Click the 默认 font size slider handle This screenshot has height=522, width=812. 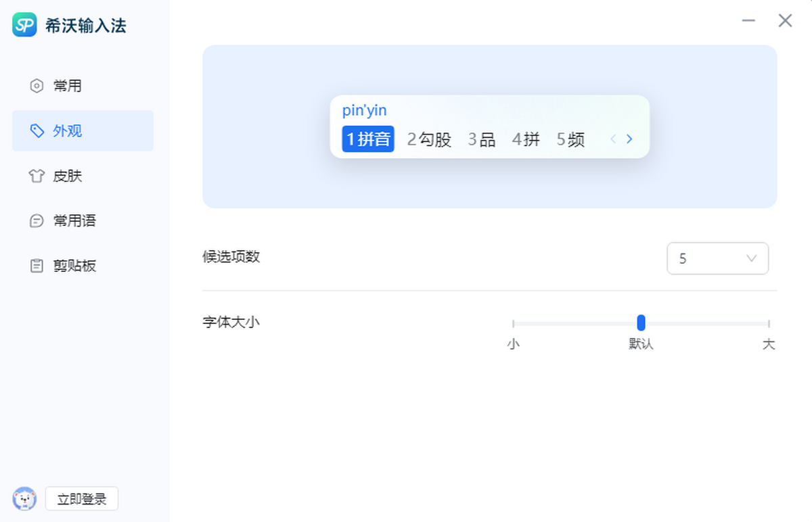(641, 323)
